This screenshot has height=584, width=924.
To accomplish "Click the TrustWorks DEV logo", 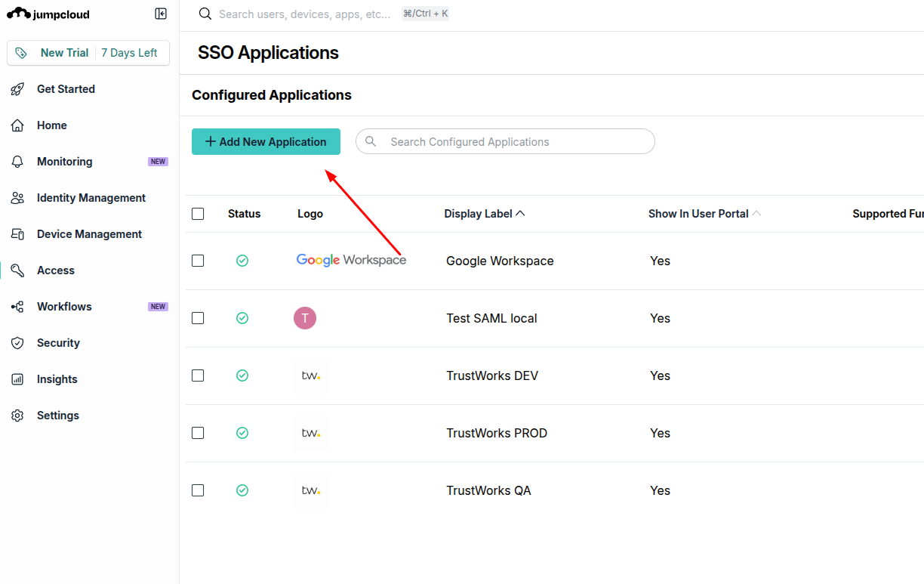I will click(311, 375).
